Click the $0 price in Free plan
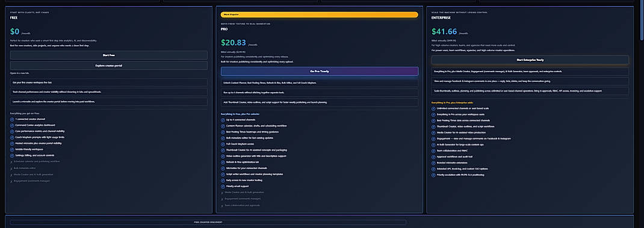 [15, 32]
